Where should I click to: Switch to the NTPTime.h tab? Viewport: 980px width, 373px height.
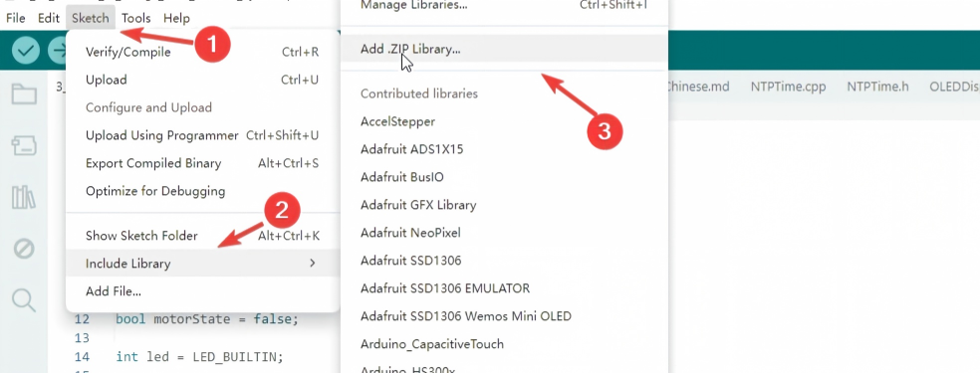coord(877,87)
